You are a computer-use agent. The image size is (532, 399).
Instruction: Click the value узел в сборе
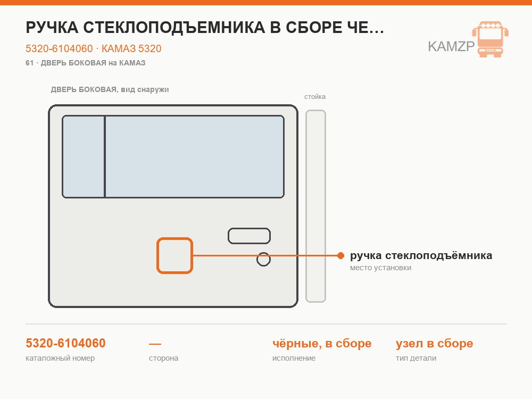[434, 343]
